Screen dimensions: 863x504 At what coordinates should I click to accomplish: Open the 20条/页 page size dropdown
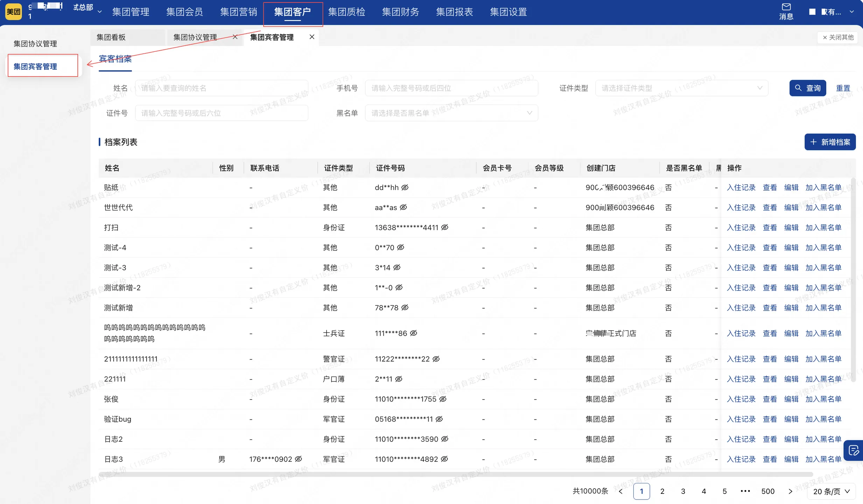[831, 491]
